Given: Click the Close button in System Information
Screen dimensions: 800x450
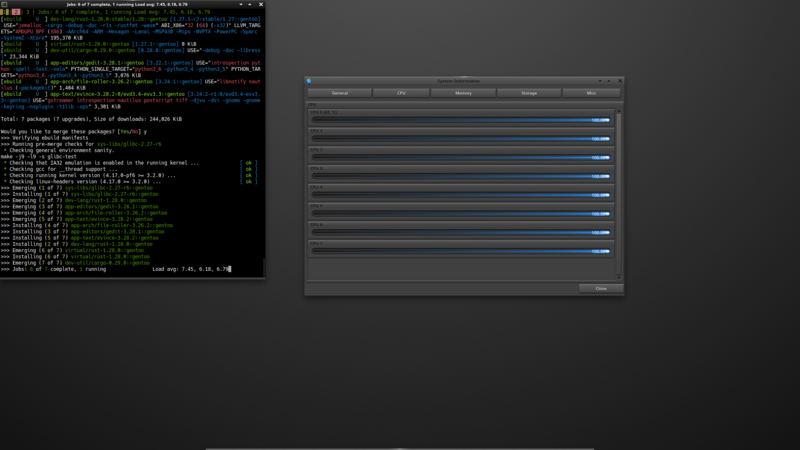Looking at the screenshot, I should [x=601, y=288].
